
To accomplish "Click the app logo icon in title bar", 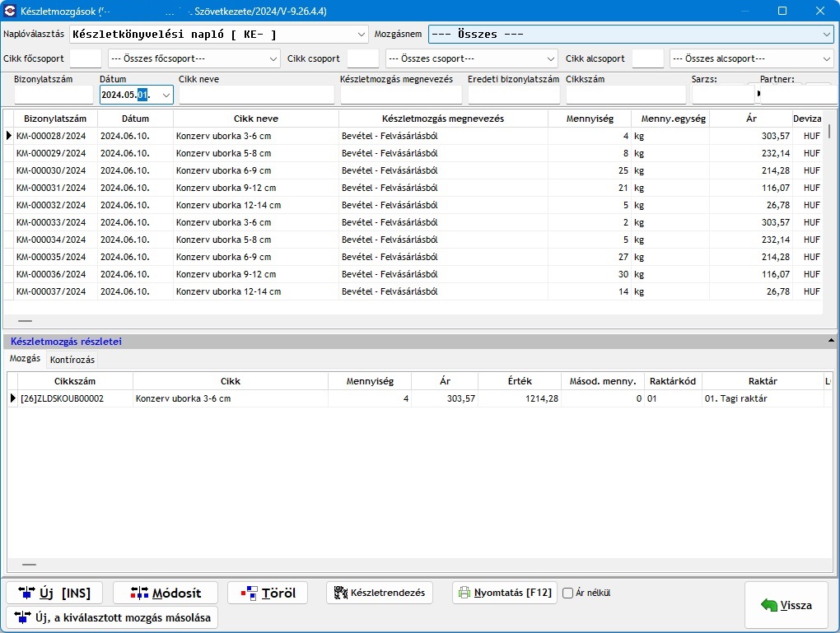I will click(10, 11).
